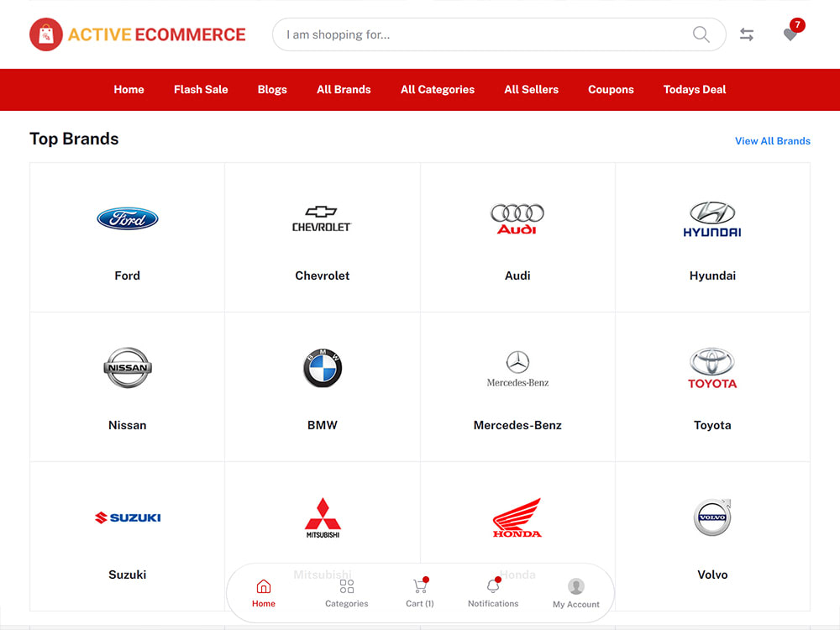Viewport: 840px width, 630px height.
Task: Click the ACTIVE ECOMMERCE logo text
Action: coord(157,34)
